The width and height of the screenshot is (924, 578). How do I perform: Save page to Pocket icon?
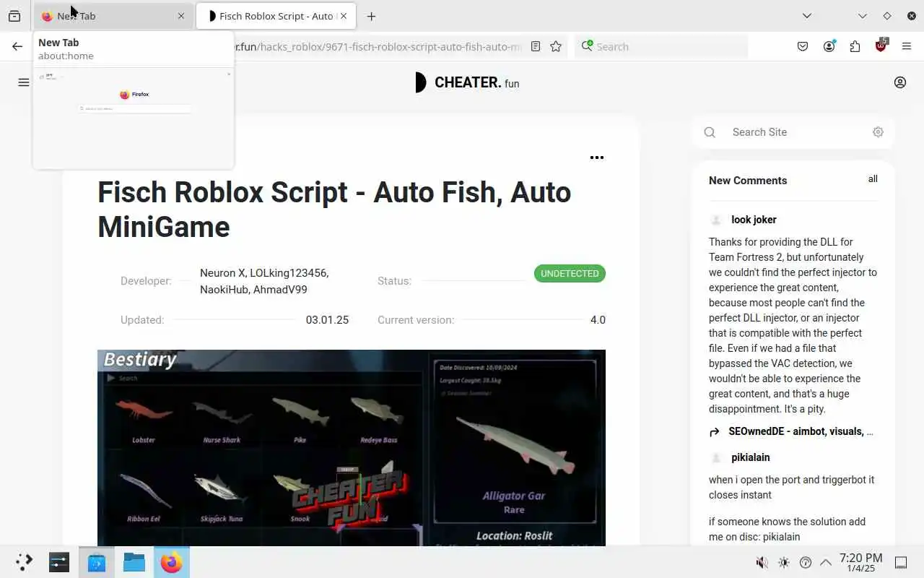tap(803, 46)
